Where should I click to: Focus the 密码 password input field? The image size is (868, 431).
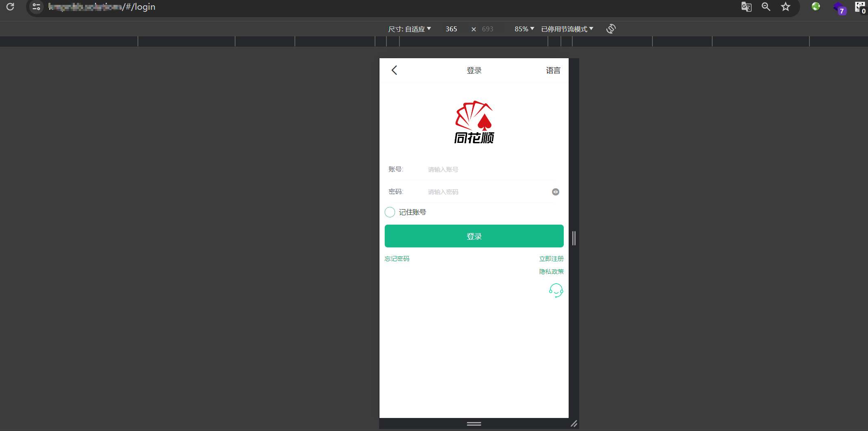(487, 192)
